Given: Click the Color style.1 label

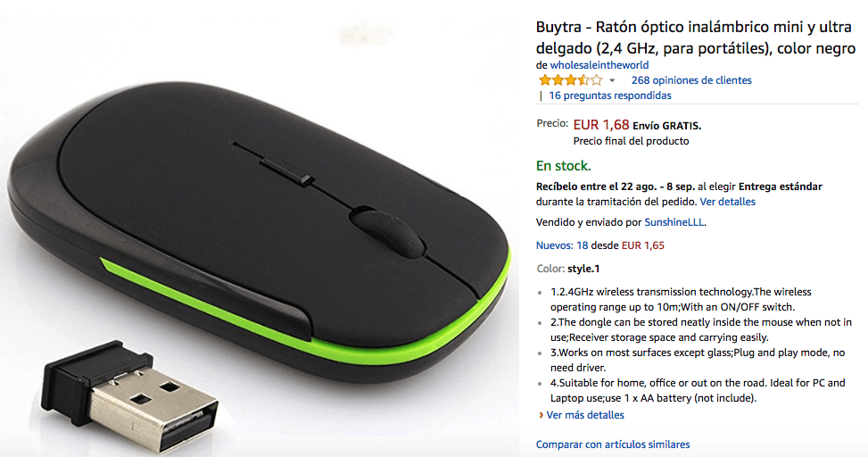Looking at the screenshot, I should coord(568,269).
